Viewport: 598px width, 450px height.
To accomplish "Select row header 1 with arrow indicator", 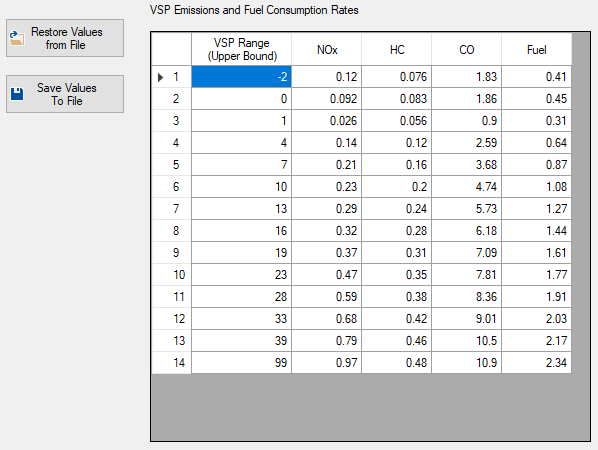I will [x=172, y=77].
